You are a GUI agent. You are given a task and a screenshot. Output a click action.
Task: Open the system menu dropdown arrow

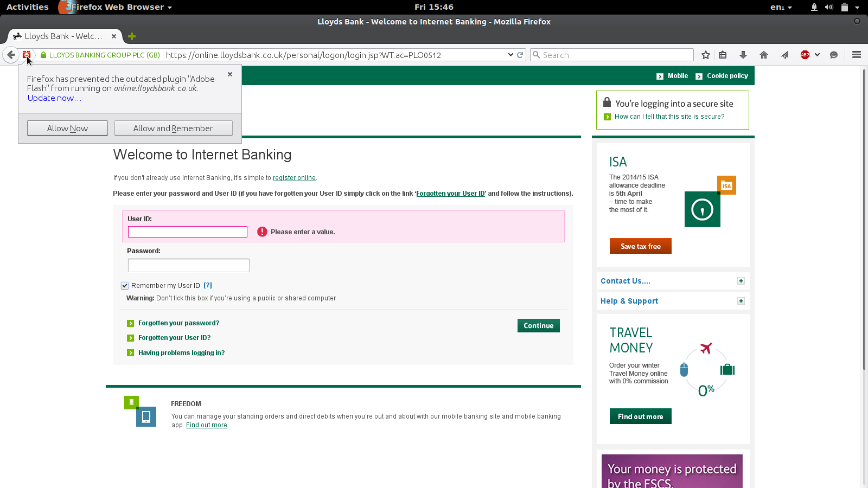[857, 7]
